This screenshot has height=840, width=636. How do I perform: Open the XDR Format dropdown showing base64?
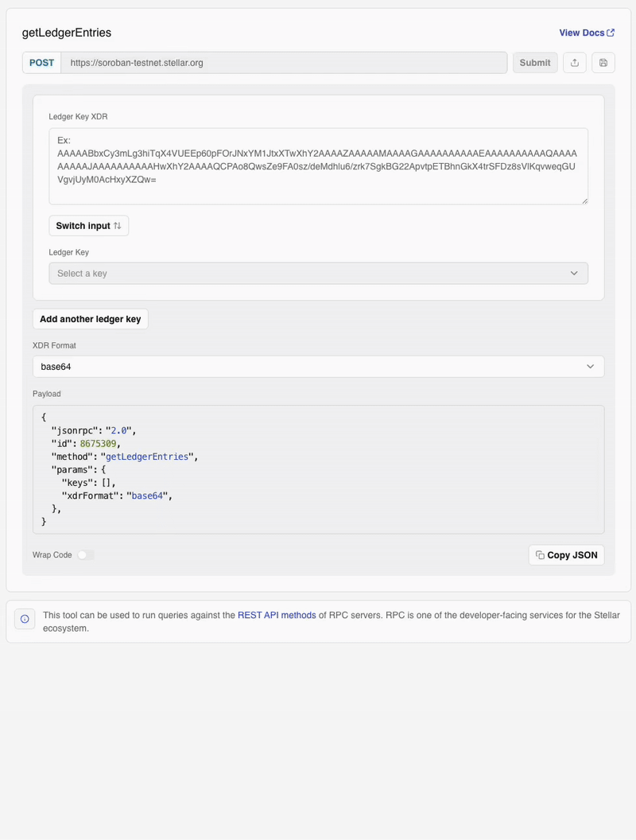(x=318, y=366)
